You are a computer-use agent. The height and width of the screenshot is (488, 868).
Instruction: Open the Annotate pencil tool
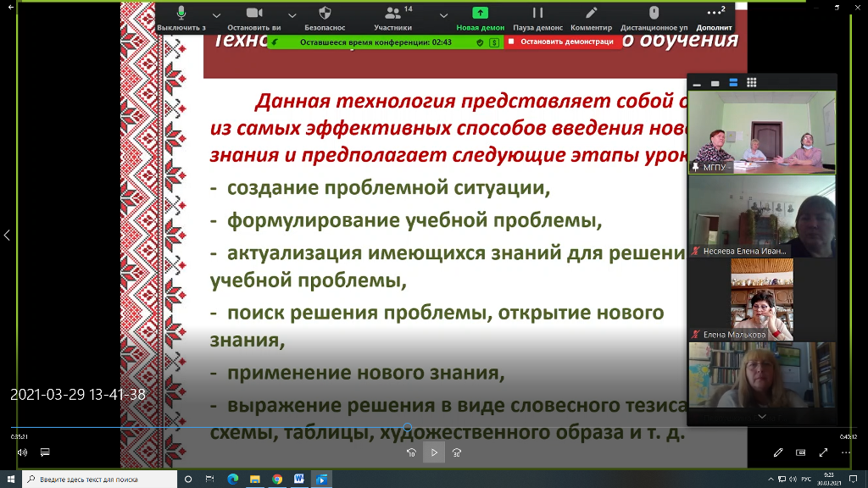point(591,17)
